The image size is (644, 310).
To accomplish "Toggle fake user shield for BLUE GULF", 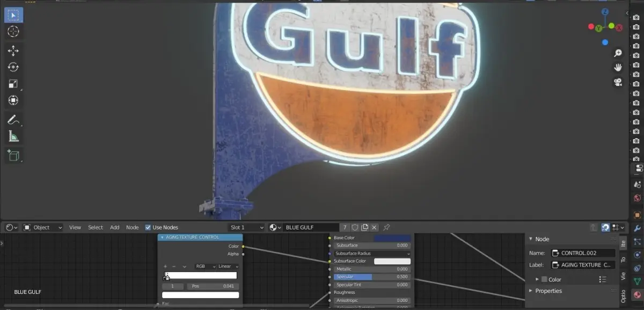I will 355,227.
